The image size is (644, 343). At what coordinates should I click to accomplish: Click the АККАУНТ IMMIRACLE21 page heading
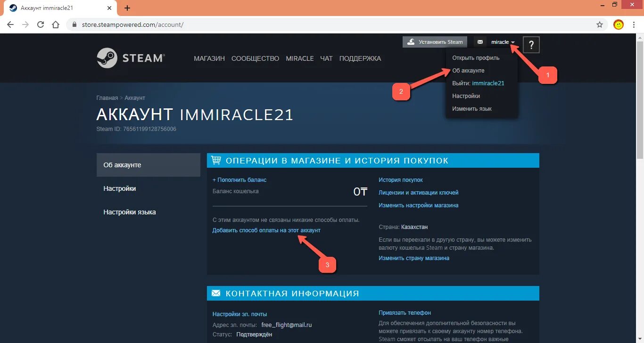[195, 114]
